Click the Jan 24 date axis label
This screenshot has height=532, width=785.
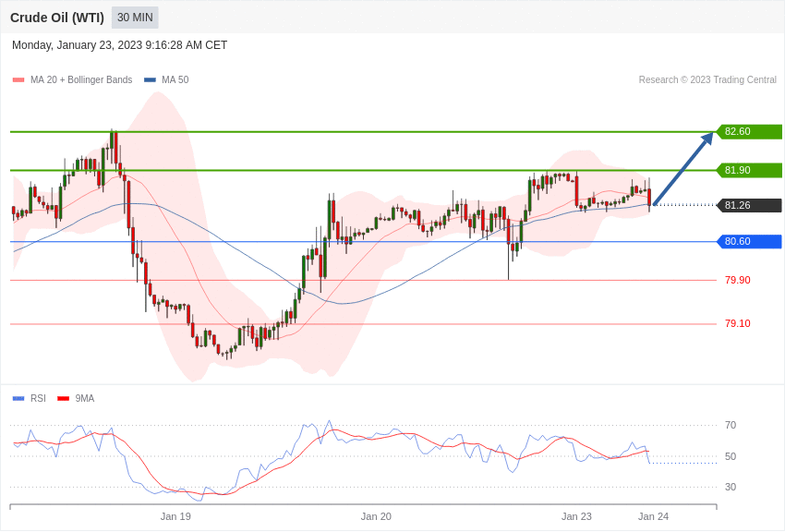pos(653,516)
